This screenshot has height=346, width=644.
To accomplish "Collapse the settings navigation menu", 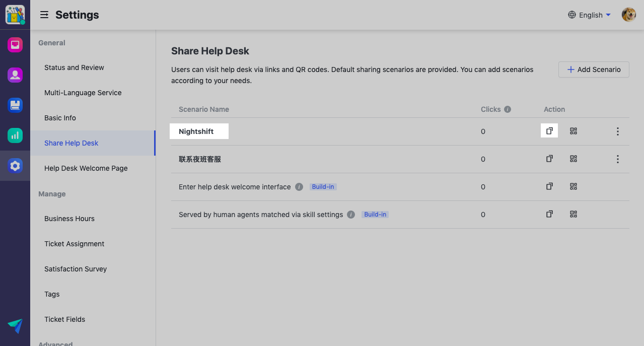I will coord(44,15).
